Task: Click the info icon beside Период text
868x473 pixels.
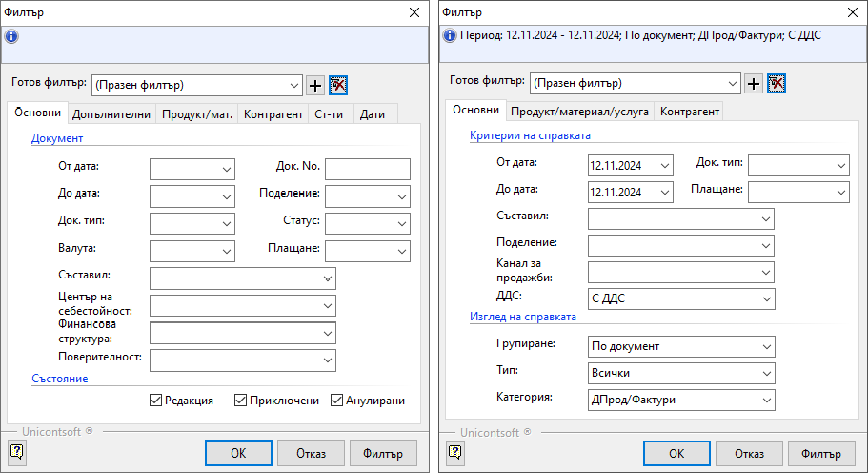Action: [x=450, y=36]
